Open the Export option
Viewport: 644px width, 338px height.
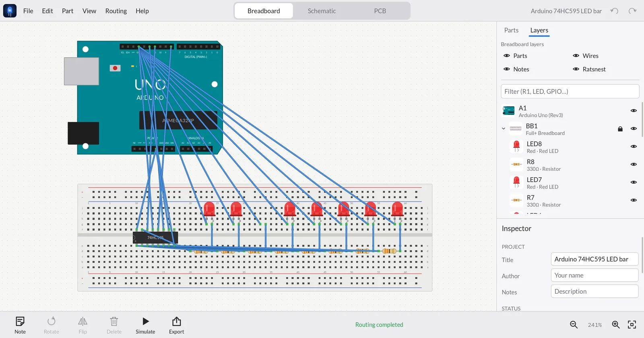tap(176, 326)
